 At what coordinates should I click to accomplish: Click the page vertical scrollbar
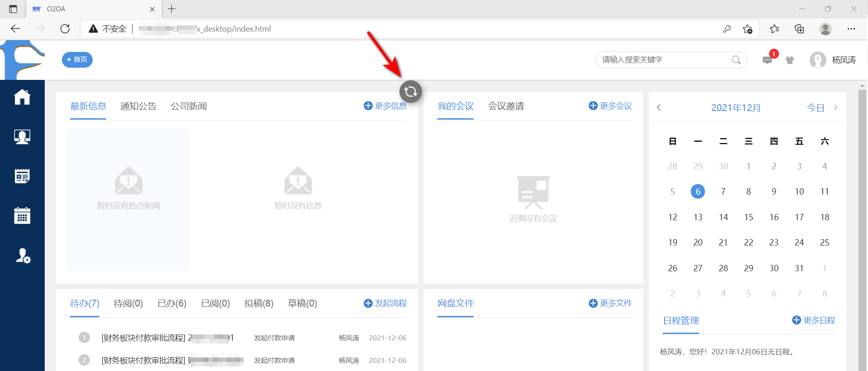[x=863, y=230]
